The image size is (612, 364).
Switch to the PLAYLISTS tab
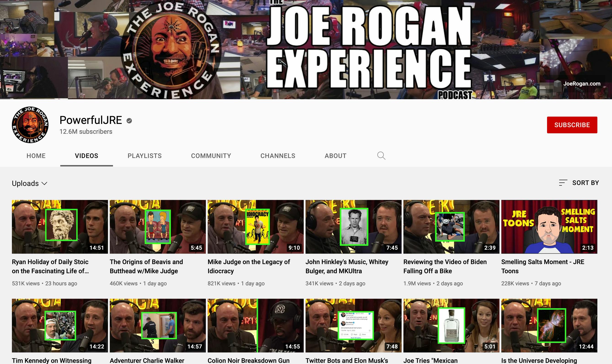(145, 155)
